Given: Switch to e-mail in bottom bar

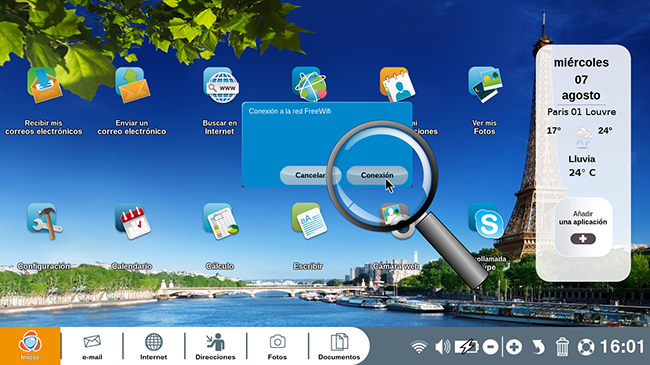Looking at the screenshot, I should click(x=92, y=347).
